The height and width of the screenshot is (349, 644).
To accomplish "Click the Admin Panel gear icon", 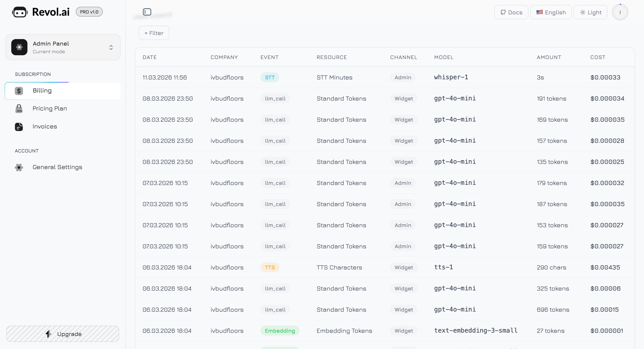I will [19, 47].
